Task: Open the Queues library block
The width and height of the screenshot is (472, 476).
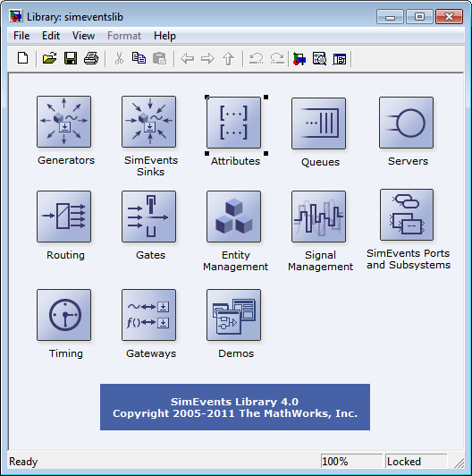Action: (318, 123)
